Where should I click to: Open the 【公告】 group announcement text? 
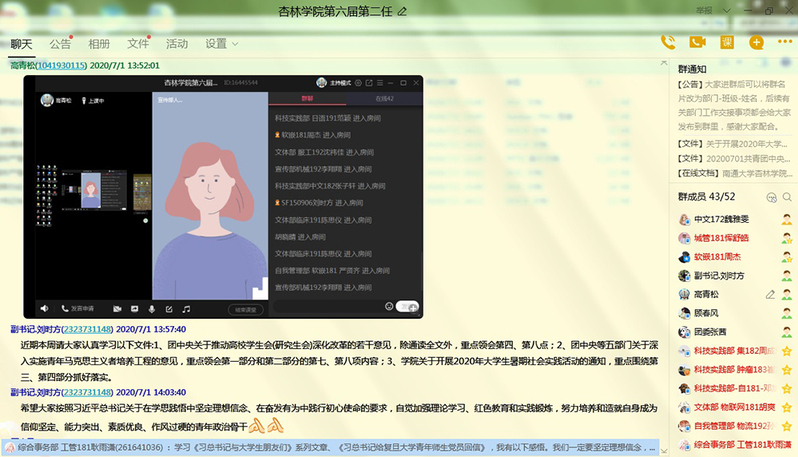click(734, 105)
